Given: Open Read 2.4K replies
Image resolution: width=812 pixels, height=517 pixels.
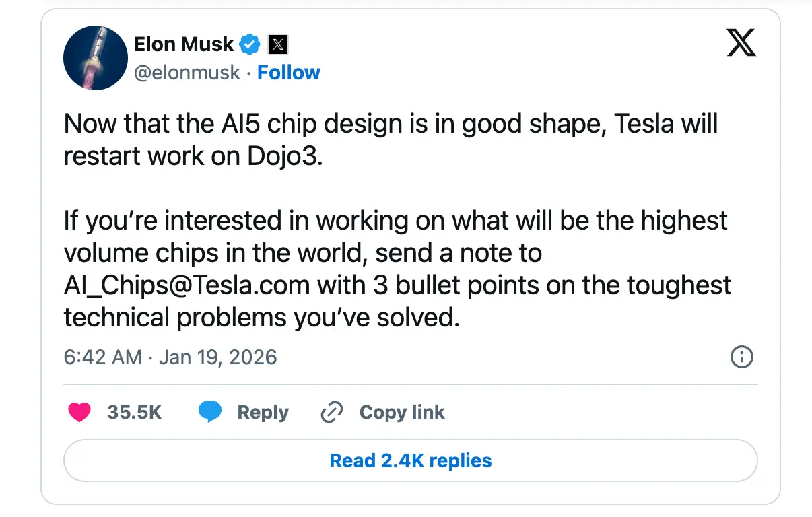Looking at the screenshot, I should [x=410, y=460].
